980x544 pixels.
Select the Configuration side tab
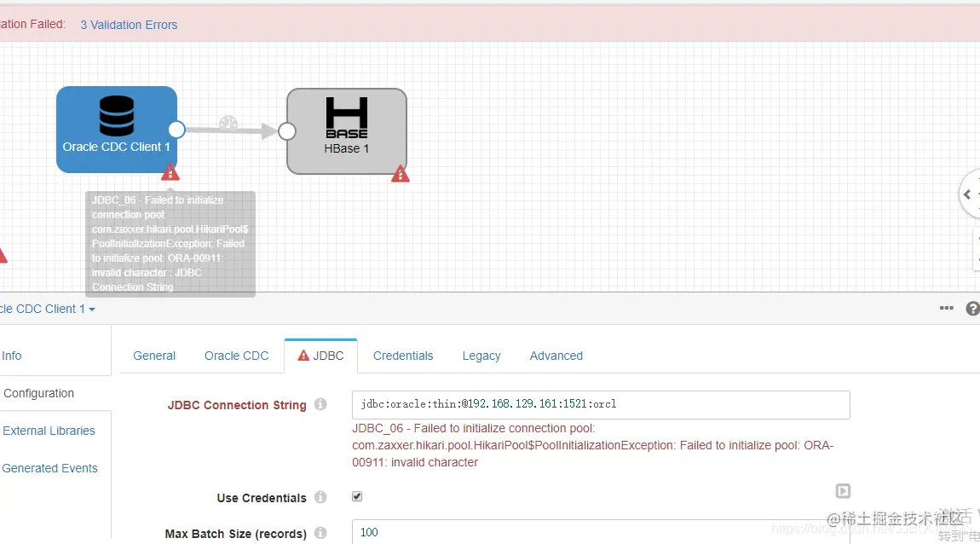(x=38, y=393)
